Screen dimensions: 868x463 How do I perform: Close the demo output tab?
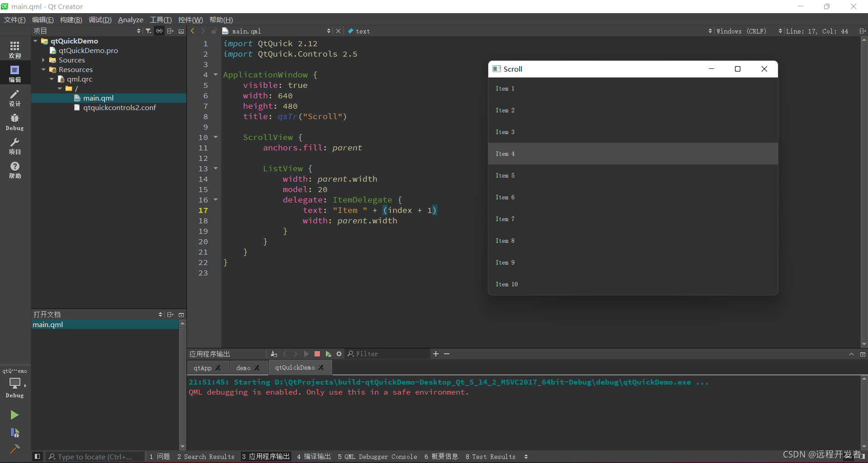pyautogui.click(x=257, y=367)
